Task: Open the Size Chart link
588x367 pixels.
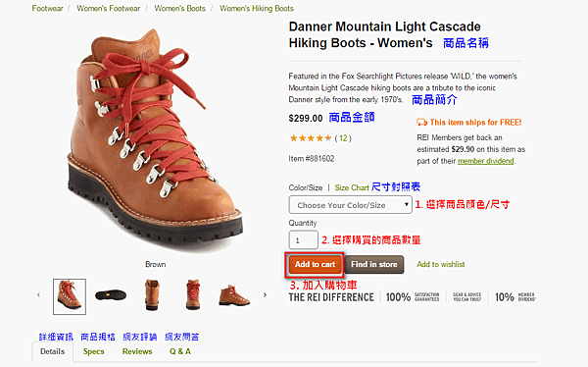Action: coord(352,187)
